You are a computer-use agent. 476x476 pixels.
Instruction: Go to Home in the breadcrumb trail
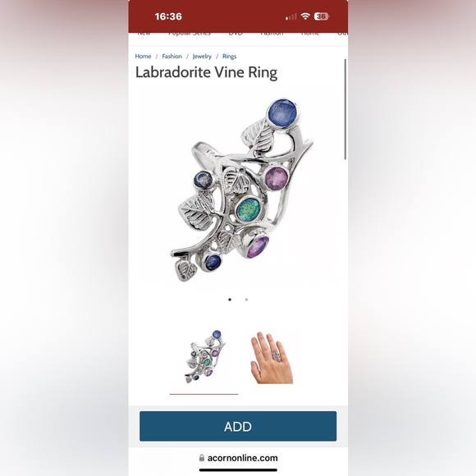[143, 56]
